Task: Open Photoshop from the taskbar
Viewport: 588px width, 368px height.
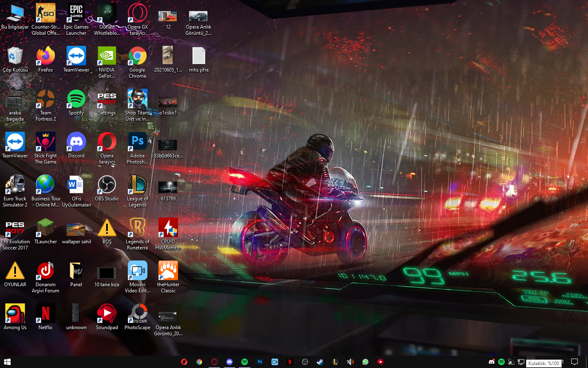Action: (x=260, y=362)
